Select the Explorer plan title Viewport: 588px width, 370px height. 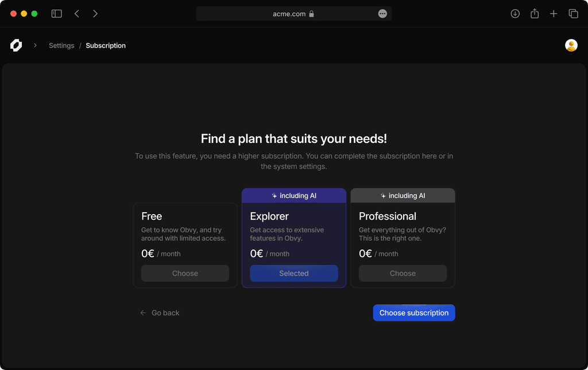tap(269, 216)
